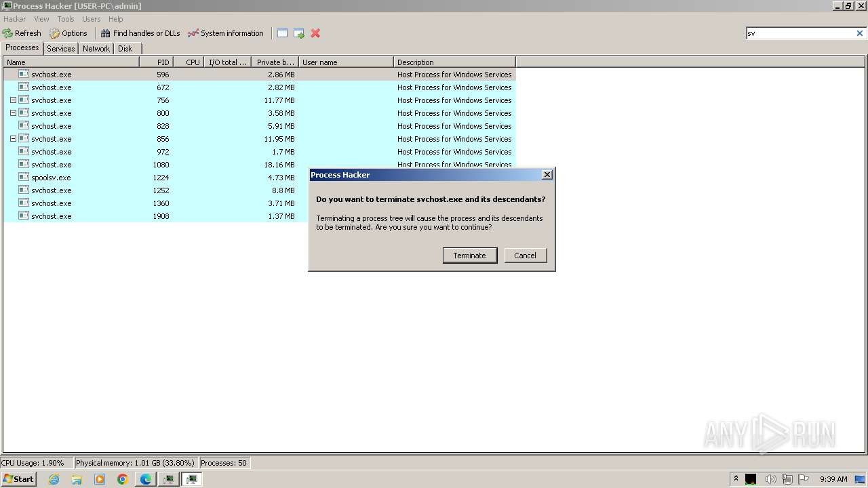The height and width of the screenshot is (488, 868).
Task: Open the Hacker menu
Action: (x=14, y=19)
